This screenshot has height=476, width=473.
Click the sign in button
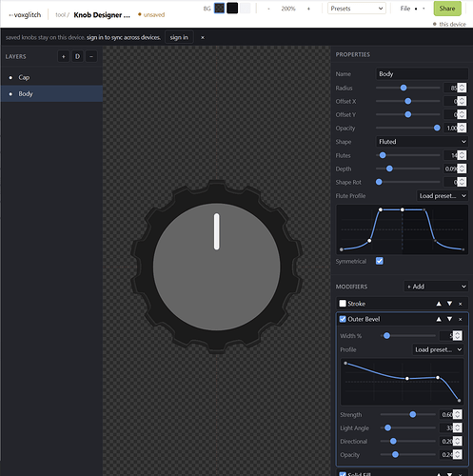click(x=179, y=37)
